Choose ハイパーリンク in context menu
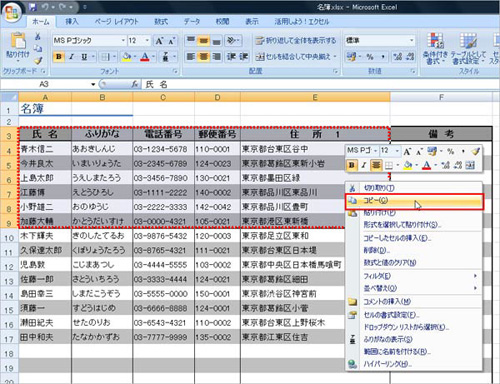The height and width of the screenshot is (384, 500). coord(414,364)
